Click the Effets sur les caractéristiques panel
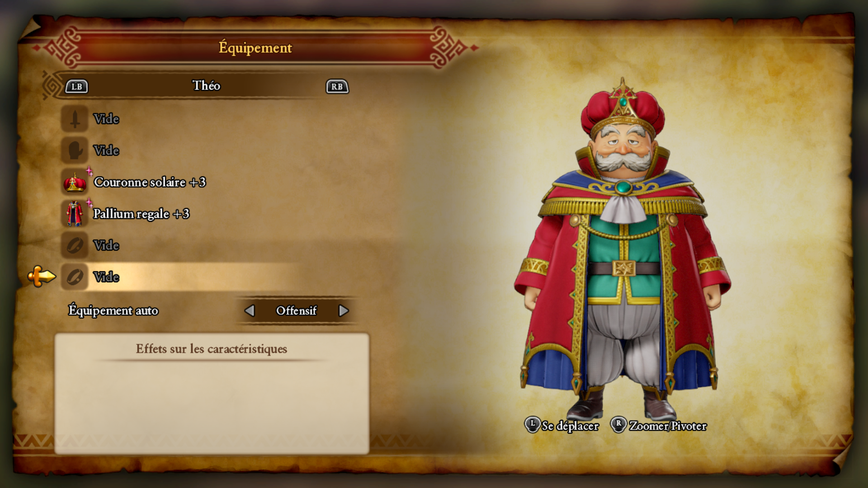Viewport: 868px width, 488px height. pos(212,394)
